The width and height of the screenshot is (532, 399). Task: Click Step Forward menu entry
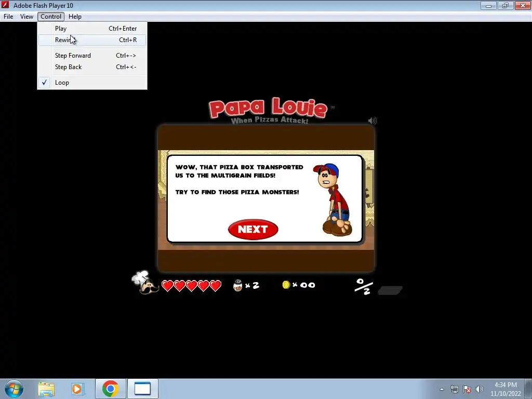coord(92,55)
